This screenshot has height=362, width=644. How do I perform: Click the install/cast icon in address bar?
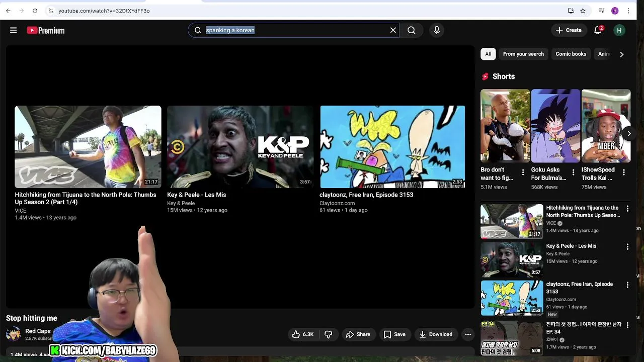click(x=571, y=11)
